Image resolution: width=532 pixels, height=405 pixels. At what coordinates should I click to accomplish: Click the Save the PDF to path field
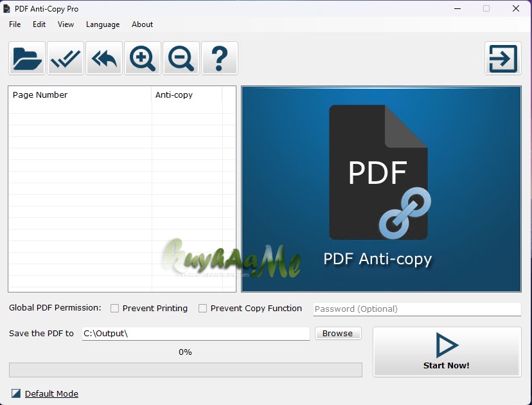click(196, 334)
